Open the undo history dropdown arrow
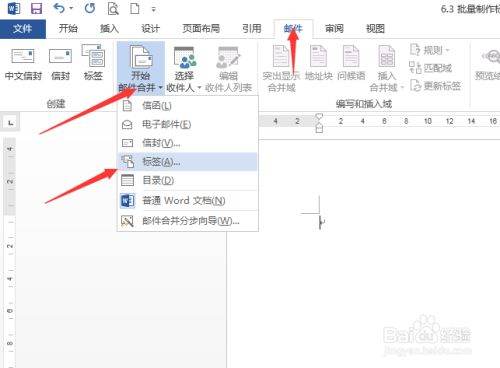Viewport: 500px width, 368px height. coord(71,9)
